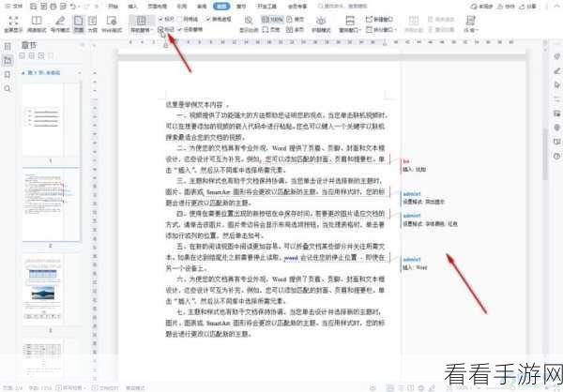This screenshot has width=563, height=392.
Task: Open the Page Layout tab
Action: [x=158, y=7]
